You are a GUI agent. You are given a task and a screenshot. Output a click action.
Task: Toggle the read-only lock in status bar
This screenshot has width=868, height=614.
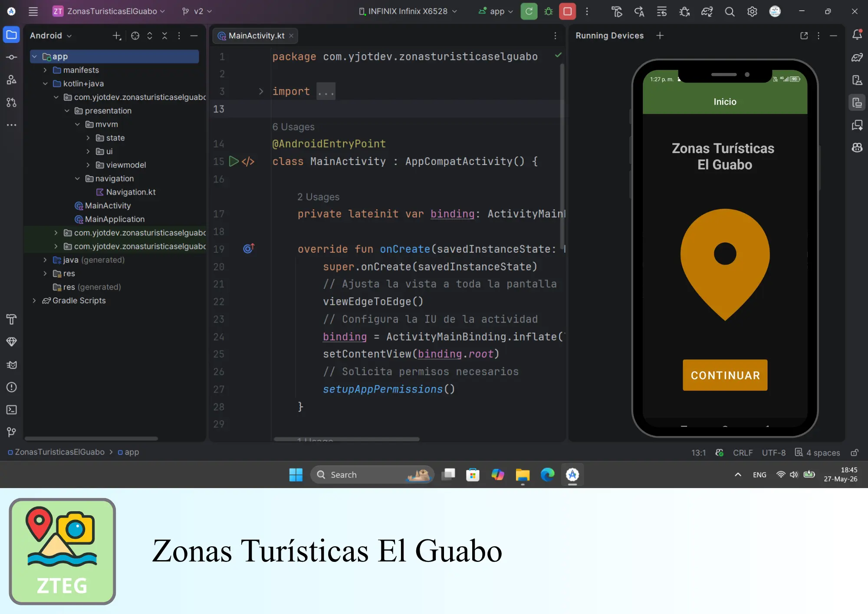click(x=855, y=452)
